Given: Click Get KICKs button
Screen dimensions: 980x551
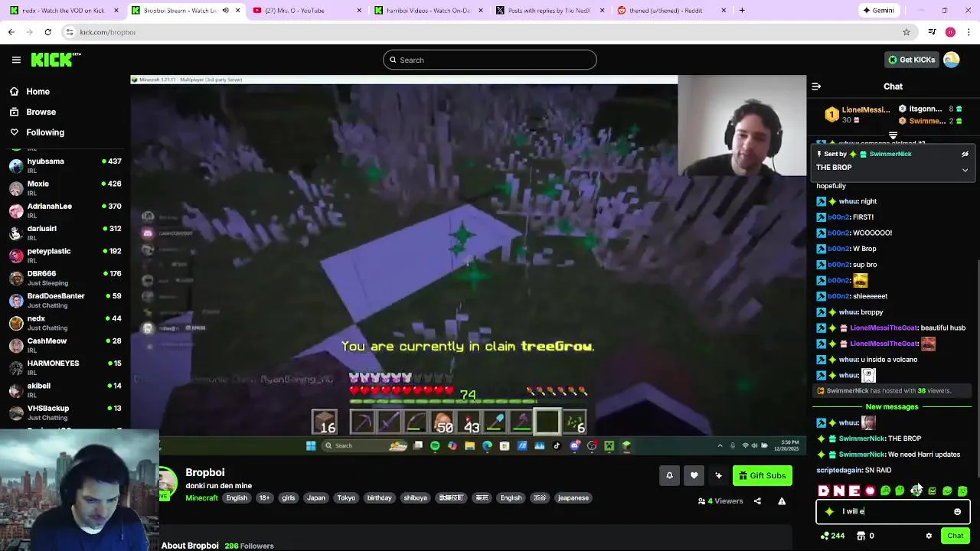Looking at the screenshot, I should click(x=912, y=60).
